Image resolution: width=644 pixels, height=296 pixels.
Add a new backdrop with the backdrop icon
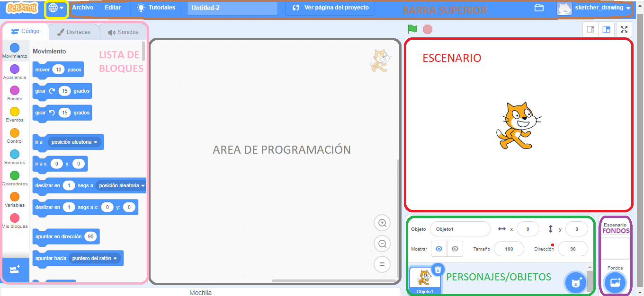coord(615,282)
